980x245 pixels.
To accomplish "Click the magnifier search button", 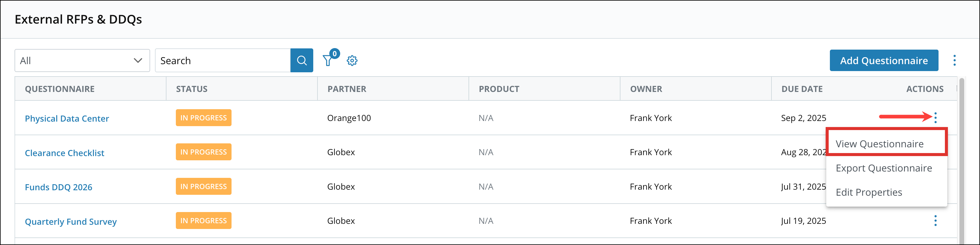I will coord(302,60).
